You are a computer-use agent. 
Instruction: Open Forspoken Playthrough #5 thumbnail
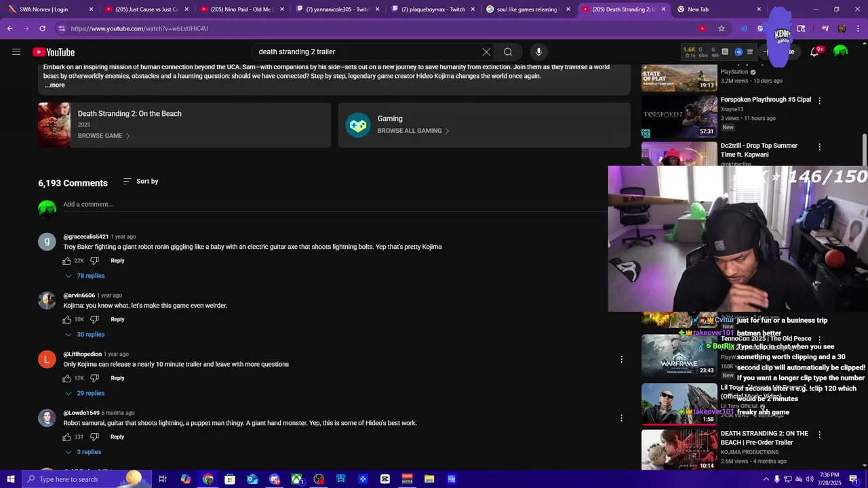point(679,117)
